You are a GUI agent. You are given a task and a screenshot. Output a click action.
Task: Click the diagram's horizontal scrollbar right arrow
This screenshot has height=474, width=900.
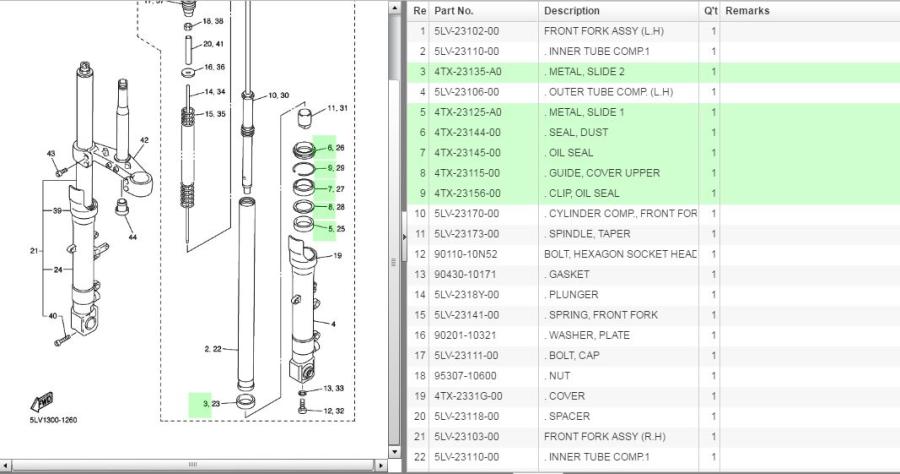(381, 465)
